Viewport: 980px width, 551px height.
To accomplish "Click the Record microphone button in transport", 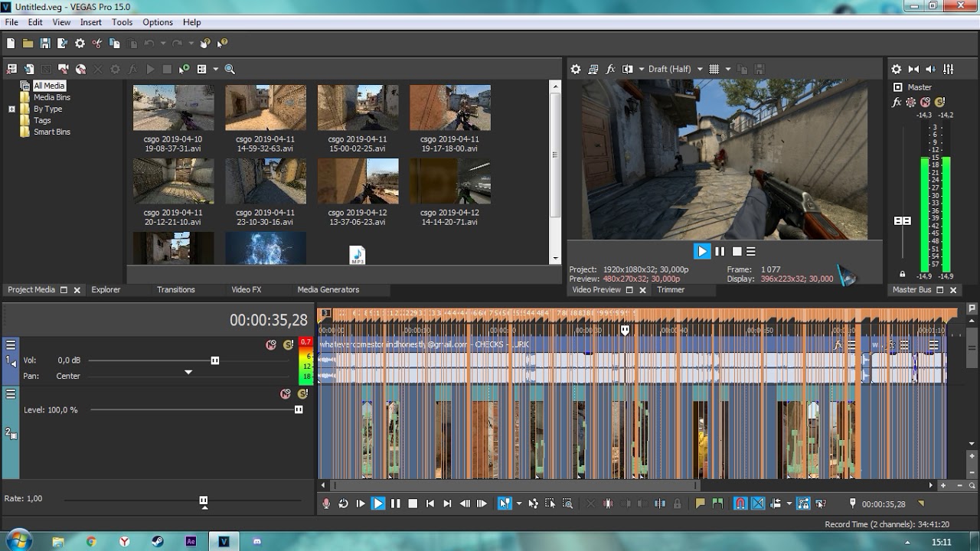I will tap(326, 504).
